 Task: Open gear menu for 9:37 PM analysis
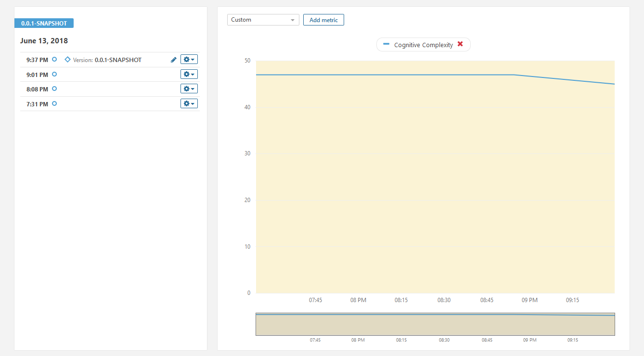189,60
